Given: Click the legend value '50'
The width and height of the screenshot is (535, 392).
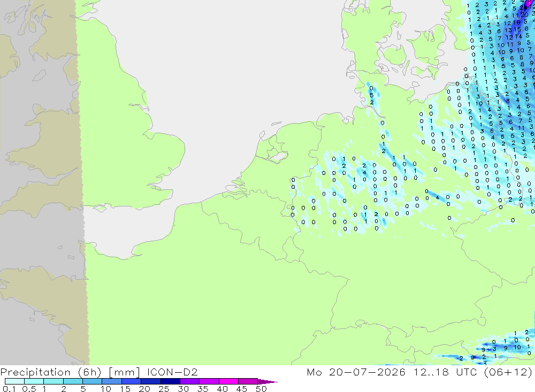Looking at the screenshot, I should pos(261,389).
